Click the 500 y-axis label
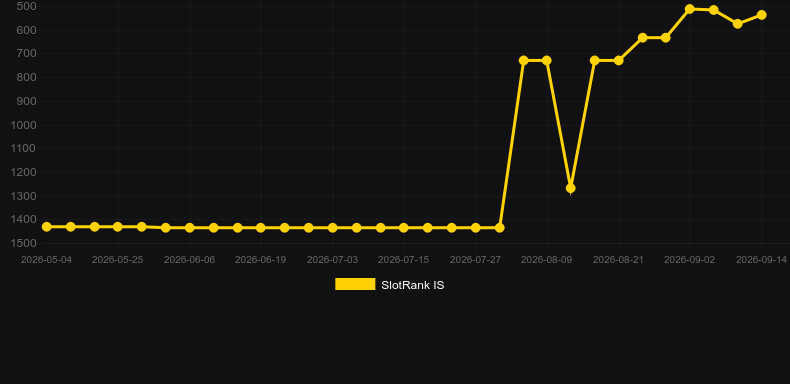This screenshot has width=790, height=384. (x=26, y=7)
